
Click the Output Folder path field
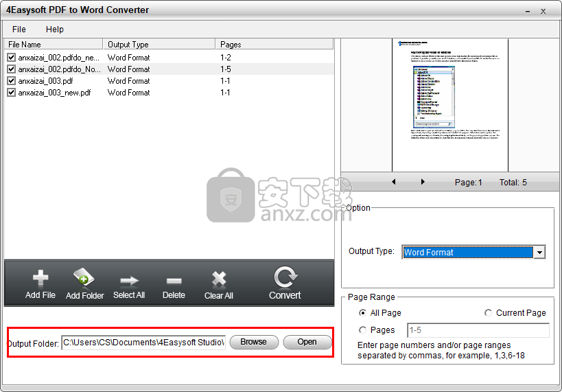pyautogui.click(x=143, y=343)
